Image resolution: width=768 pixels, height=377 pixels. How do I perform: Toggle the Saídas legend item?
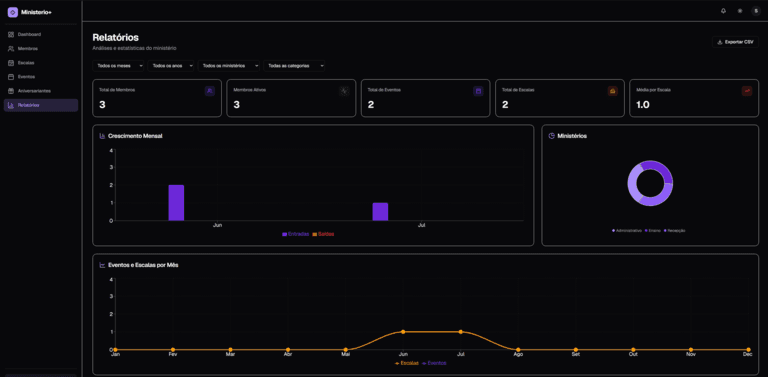coord(323,234)
